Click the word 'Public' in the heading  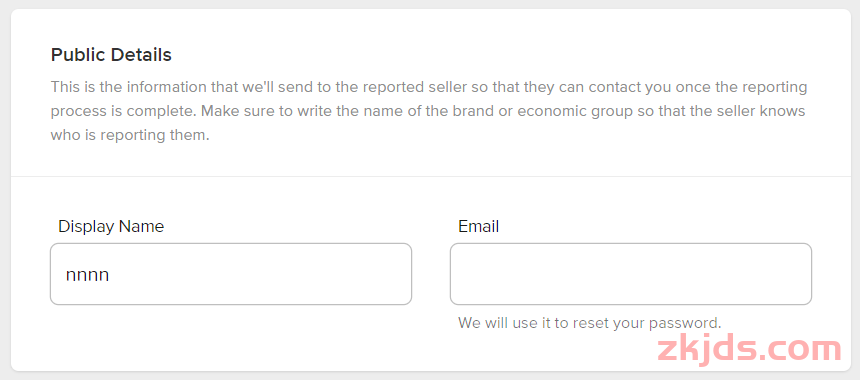click(78, 55)
